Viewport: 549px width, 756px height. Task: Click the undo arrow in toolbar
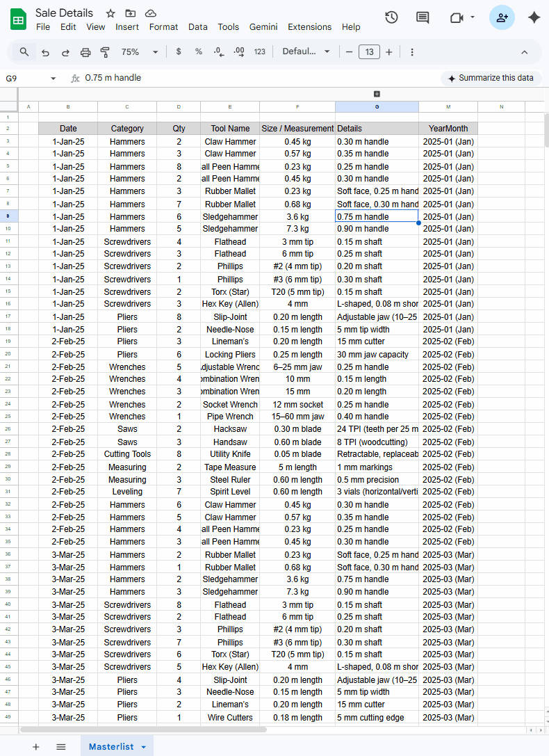pyautogui.click(x=45, y=52)
